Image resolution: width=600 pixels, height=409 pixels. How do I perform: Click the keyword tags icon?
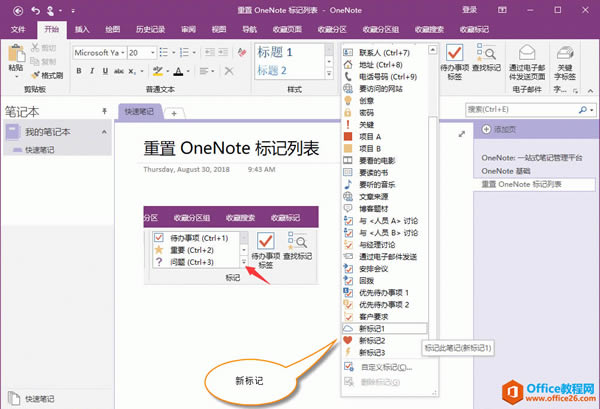click(565, 53)
